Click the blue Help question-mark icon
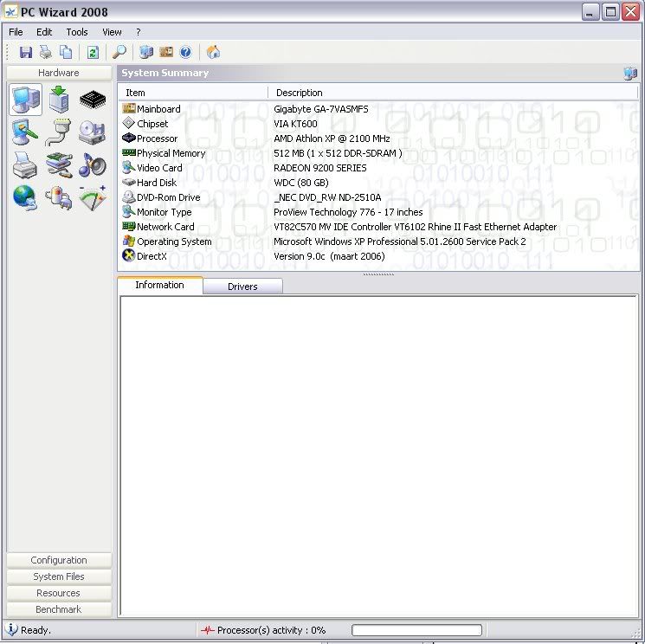 [x=186, y=52]
